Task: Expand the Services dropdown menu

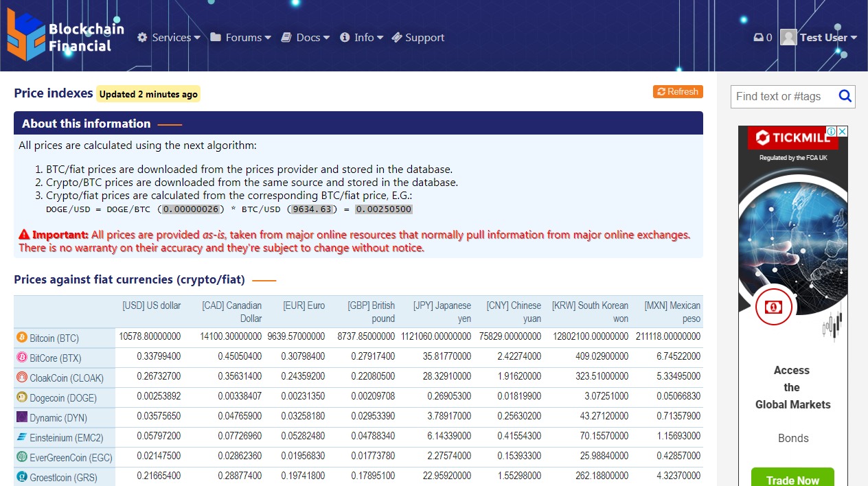Action: pos(169,38)
